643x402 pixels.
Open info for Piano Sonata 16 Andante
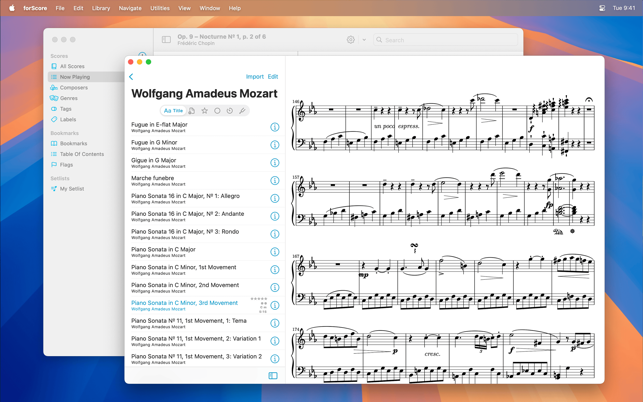tap(275, 216)
